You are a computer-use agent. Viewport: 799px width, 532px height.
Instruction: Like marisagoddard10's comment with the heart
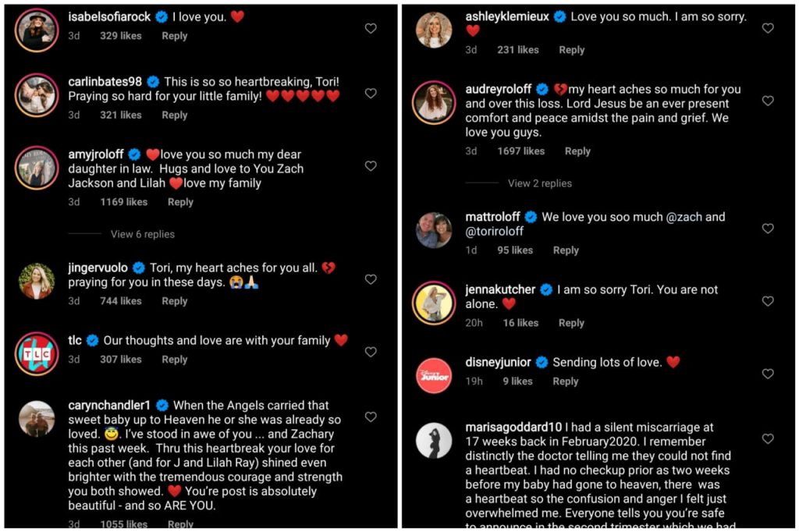pyautogui.click(x=768, y=438)
